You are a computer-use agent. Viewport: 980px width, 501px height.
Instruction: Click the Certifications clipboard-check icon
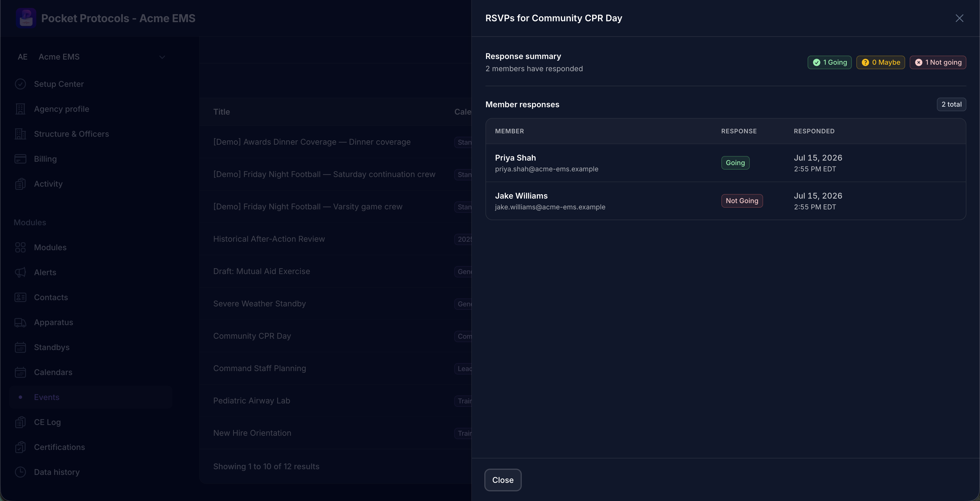pyautogui.click(x=20, y=447)
